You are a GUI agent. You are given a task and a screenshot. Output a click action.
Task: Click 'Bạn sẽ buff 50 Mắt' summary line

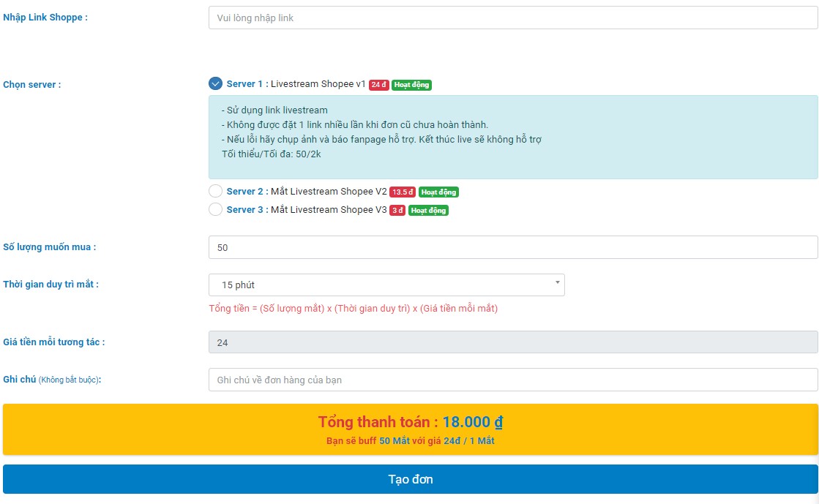410,441
